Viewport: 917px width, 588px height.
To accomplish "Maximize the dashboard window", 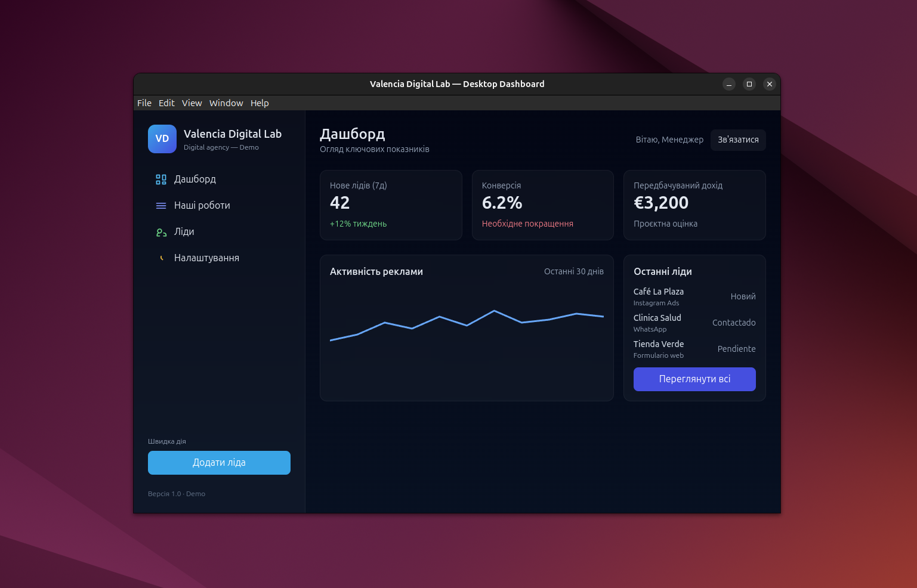I will 749,84.
